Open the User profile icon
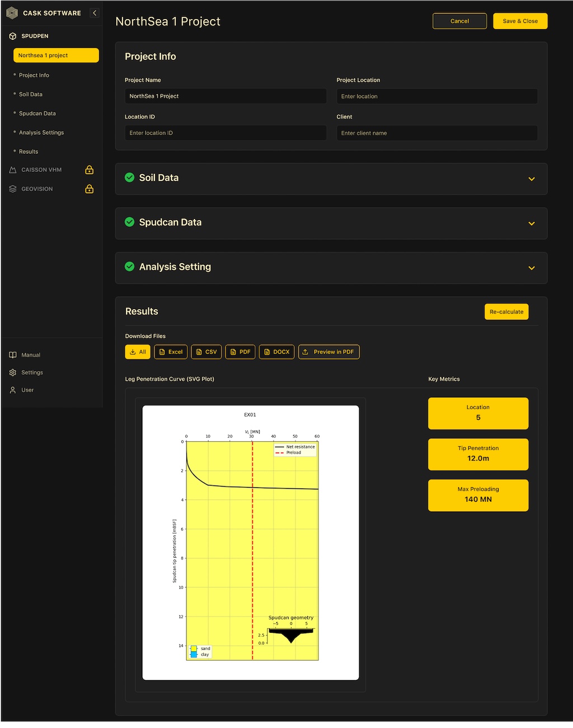Viewport: 573px width, 728px height. [13, 390]
